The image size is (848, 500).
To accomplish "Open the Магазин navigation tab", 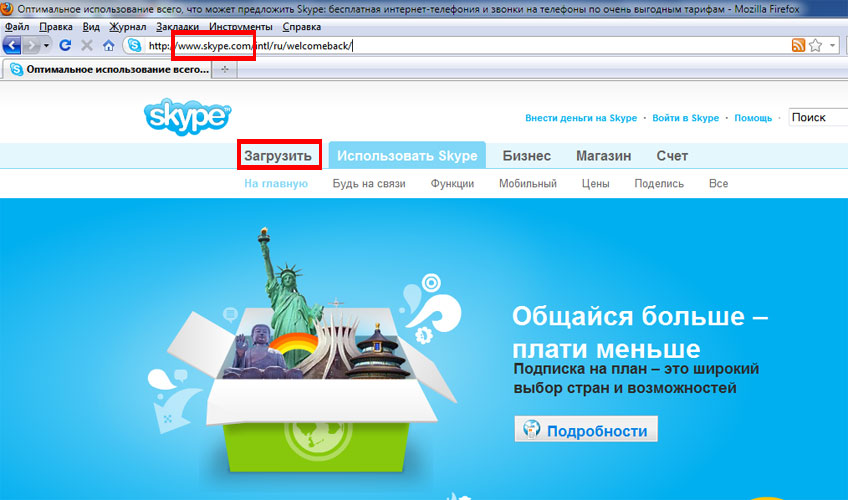I will click(604, 156).
